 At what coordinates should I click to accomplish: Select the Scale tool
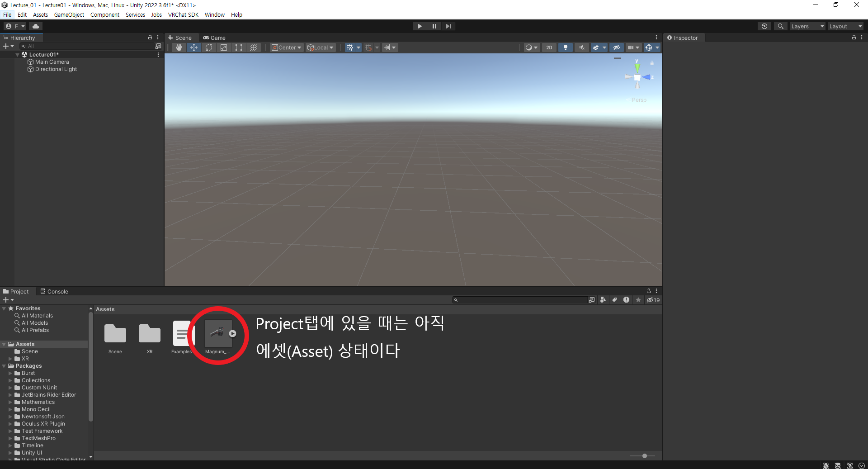click(224, 47)
